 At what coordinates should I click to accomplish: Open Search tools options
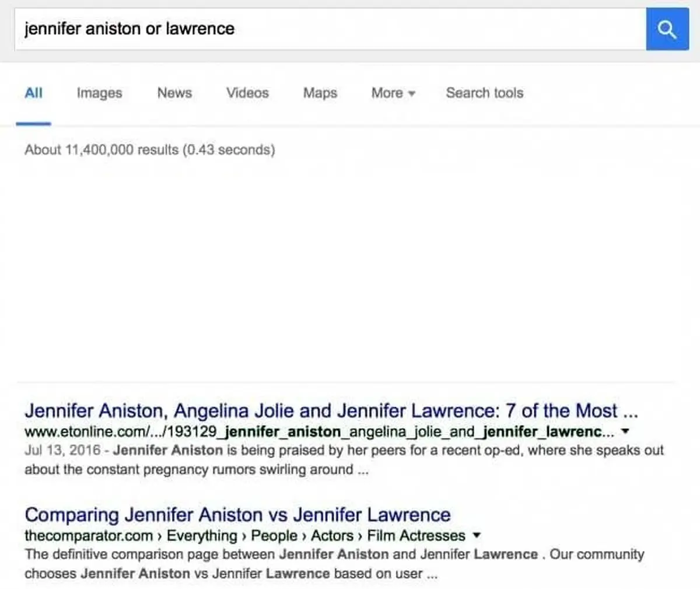(484, 93)
